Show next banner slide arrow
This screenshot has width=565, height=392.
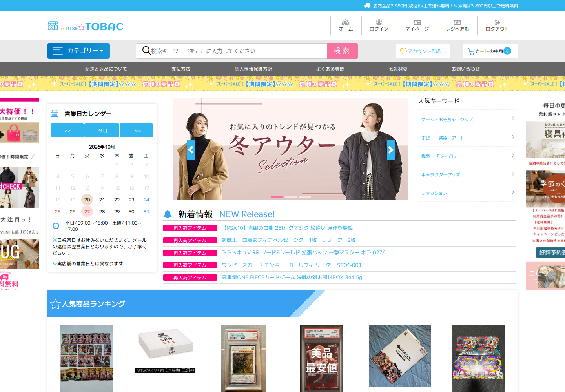coord(391,150)
